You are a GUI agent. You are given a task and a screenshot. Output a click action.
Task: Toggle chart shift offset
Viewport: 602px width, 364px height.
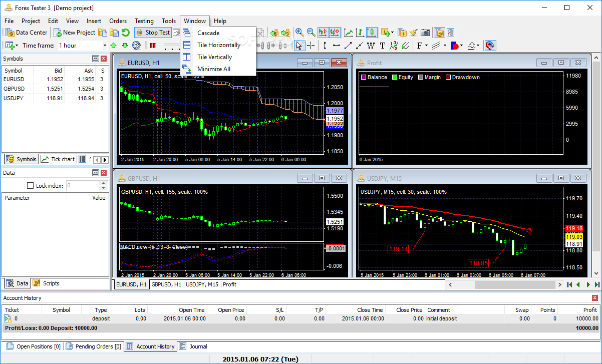(335, 33)
